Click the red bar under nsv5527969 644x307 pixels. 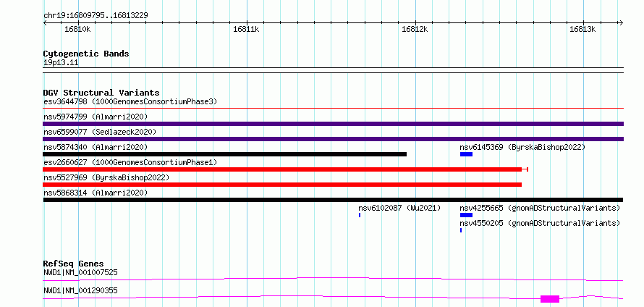pyautogui.click(x=282, y=185)
